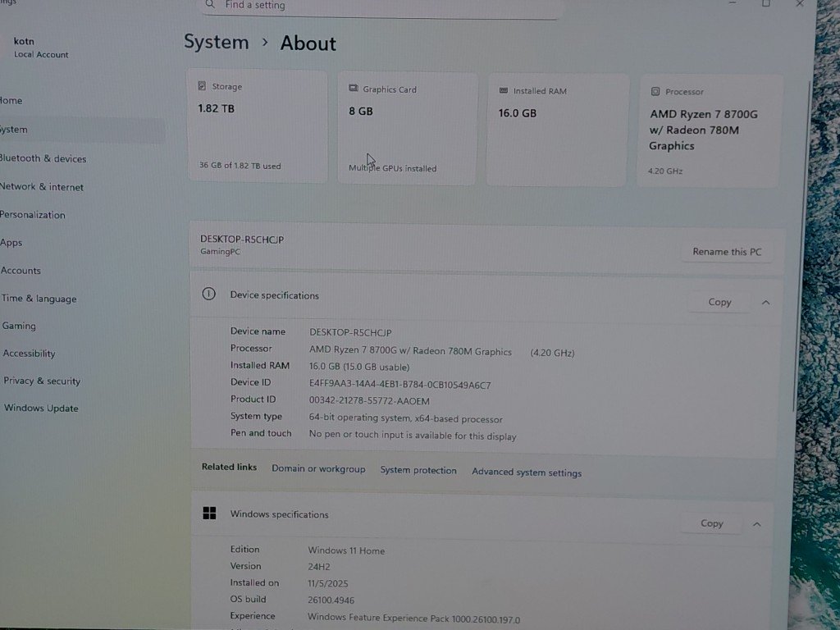Open System protection link
The image size is (840, 630).
418,470
